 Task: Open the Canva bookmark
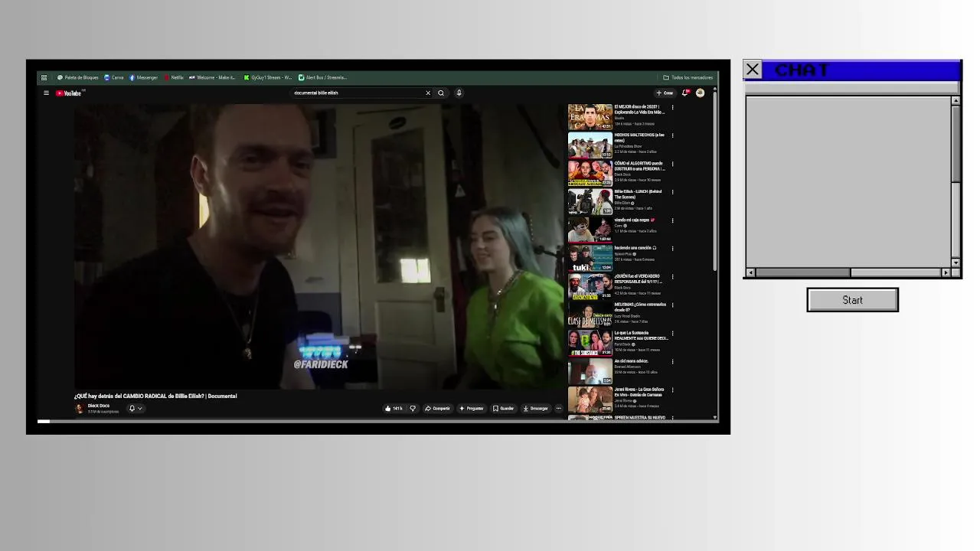coord(114,77)
